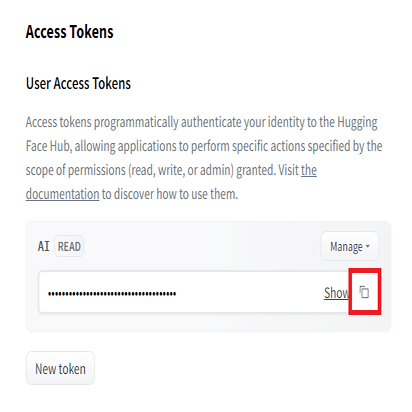Screen dimensions: 412x412
Task: Click the masked dots of the token
Action: point(112,294)
